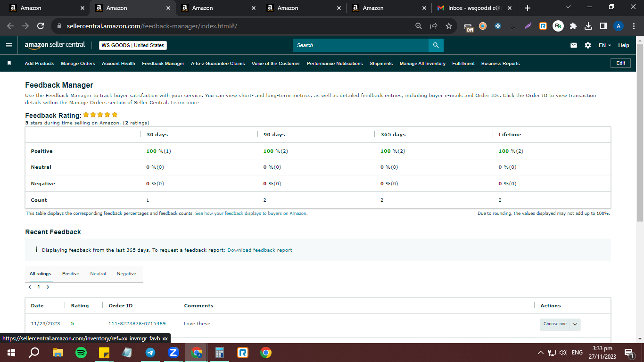Screen dimensions: 644x362
Task: Open the WS GOODS United States account switcher
Action: [133, 45]
